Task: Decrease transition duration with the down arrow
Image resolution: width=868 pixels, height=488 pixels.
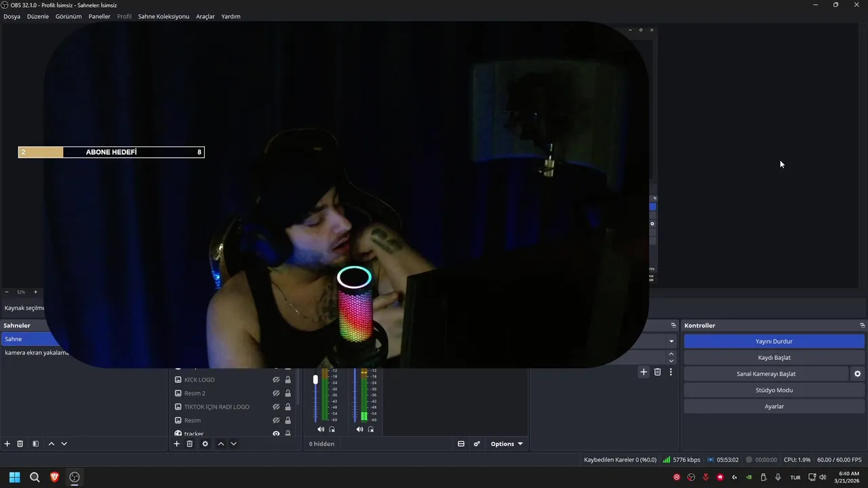Action: tap(671, 360)
